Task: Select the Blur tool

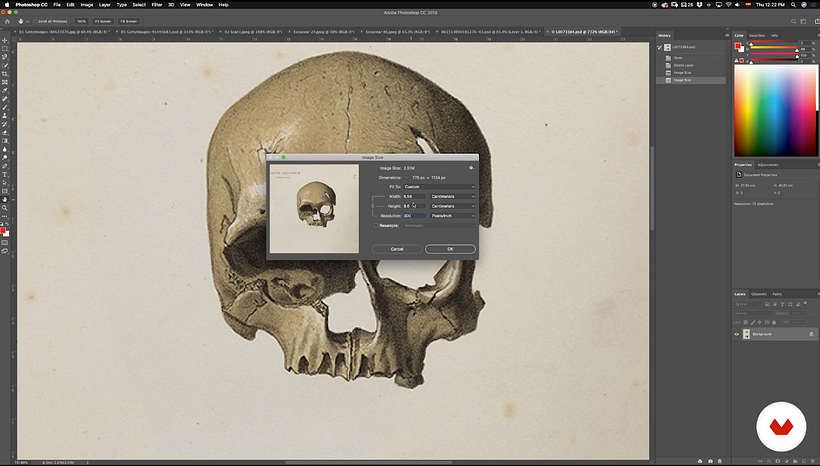Action: 5,149
